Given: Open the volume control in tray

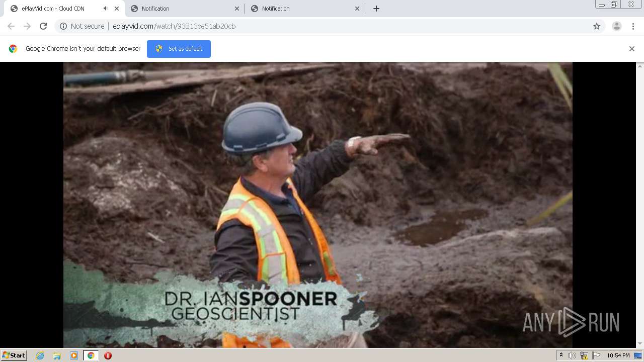Looking at the screenshot, I should (572, 355).
